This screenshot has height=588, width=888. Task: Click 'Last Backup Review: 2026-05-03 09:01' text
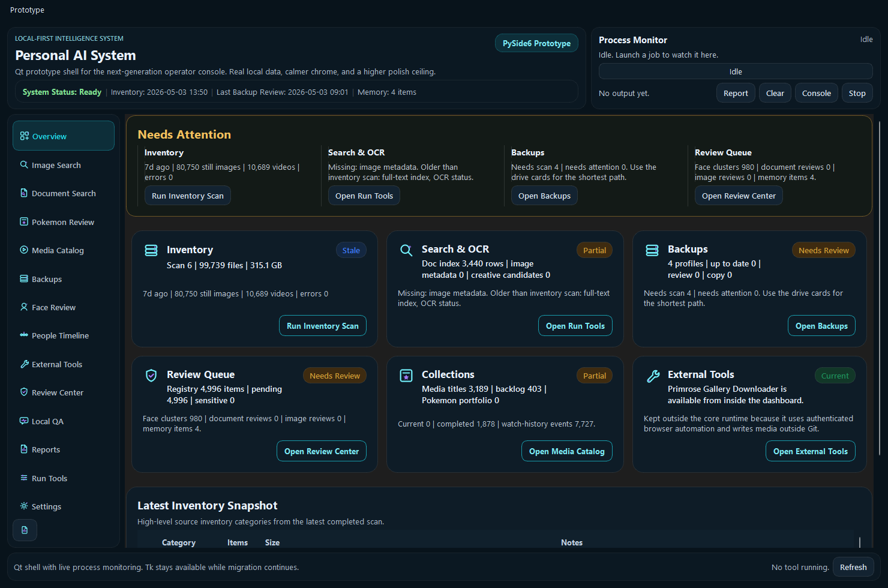pyautogui.click(x=282, y=92)
